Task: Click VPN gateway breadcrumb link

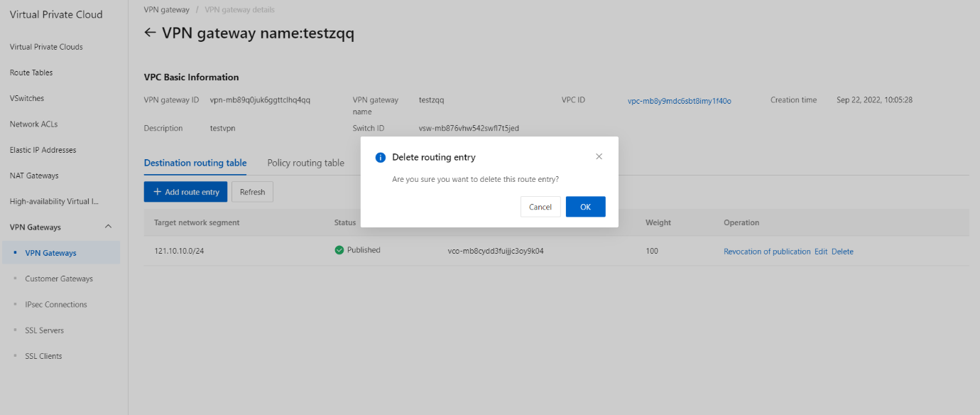Action: pyautogui.click(x=166, y=10)
